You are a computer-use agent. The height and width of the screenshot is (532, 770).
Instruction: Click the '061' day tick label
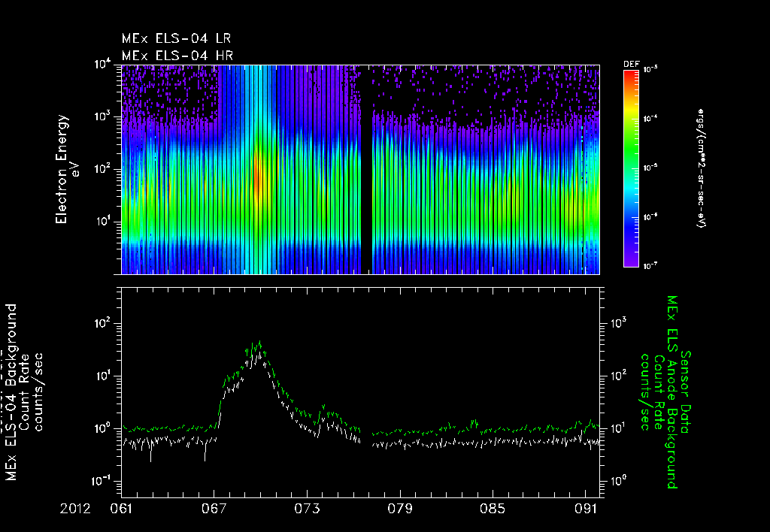pos(121,509)
